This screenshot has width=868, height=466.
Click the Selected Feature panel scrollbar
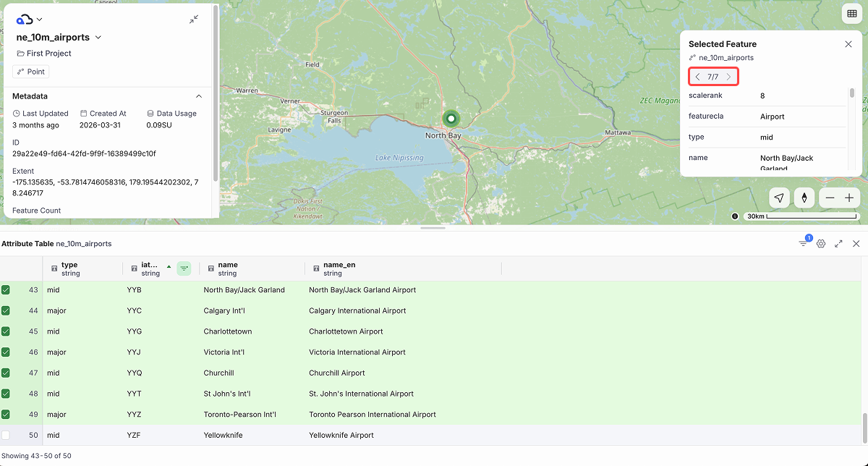(852, 93)
